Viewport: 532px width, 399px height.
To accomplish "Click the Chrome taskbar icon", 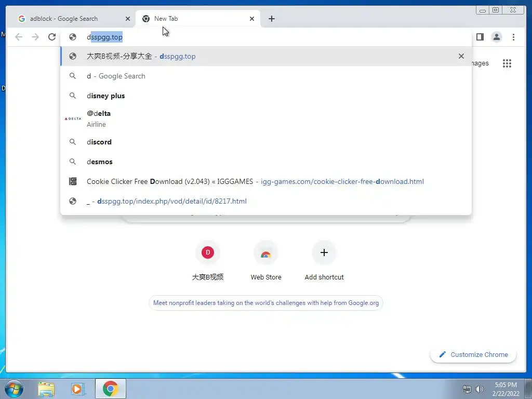I will (110, 389).
